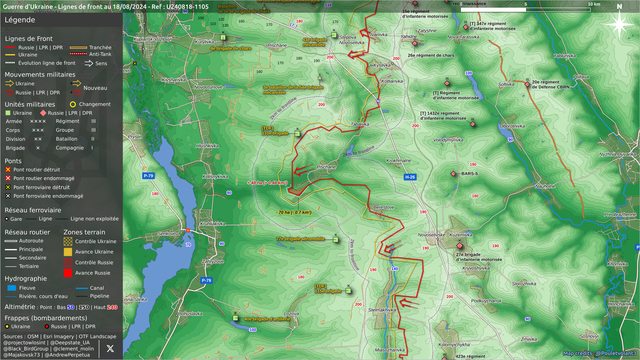Click the Contrôle Ukraine hatched swatch
The width and height of the screenshot is (640, 360).
tap(68, 241)
